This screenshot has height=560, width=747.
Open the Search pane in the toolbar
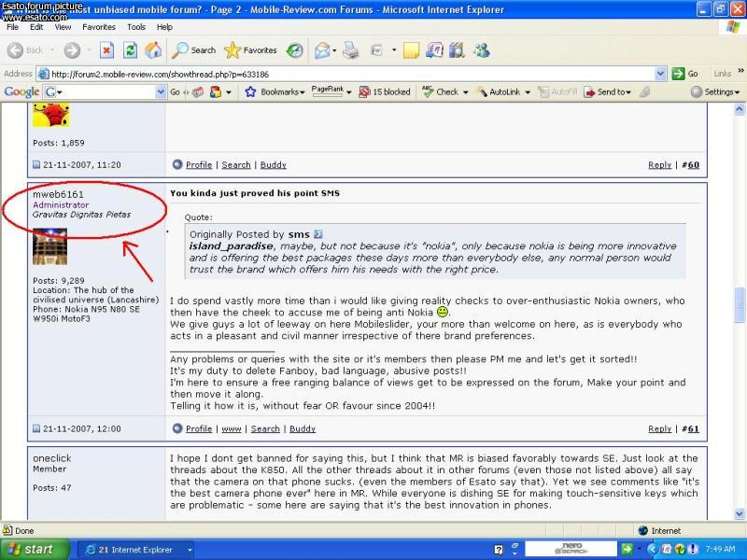[x=193, y=50]
